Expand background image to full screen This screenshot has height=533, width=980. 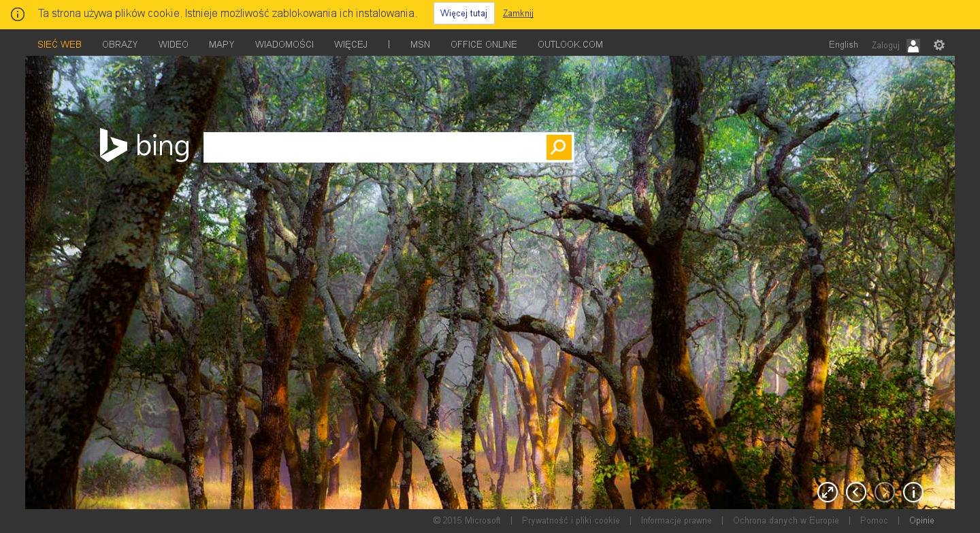828,491
